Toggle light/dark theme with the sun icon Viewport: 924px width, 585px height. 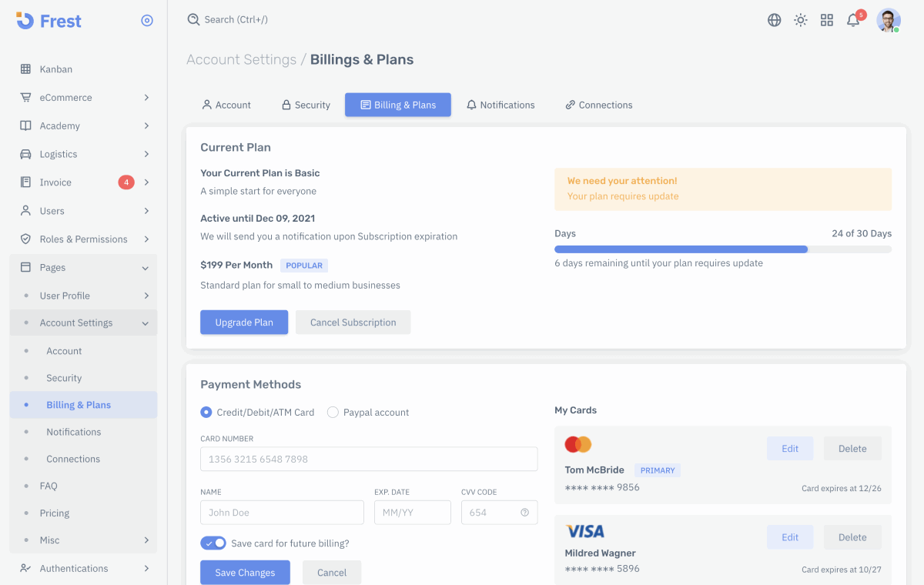tap(801, 20)
